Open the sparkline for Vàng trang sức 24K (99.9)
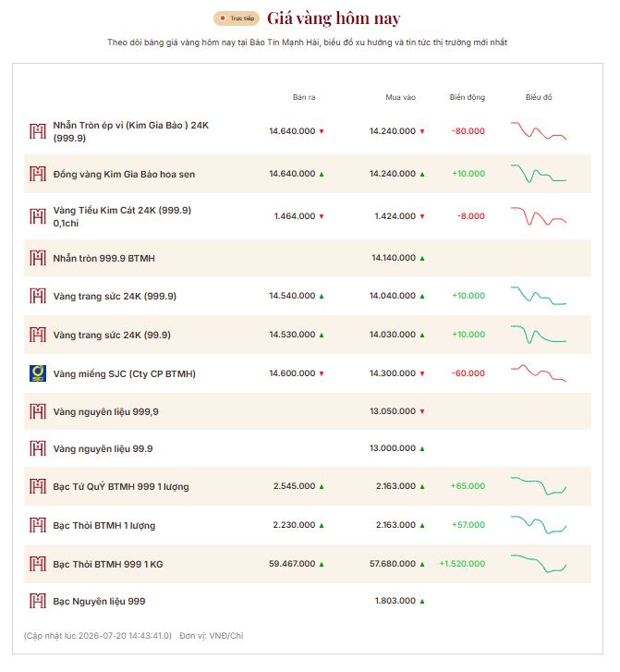The image size is (620, 672). pos(539,335)
